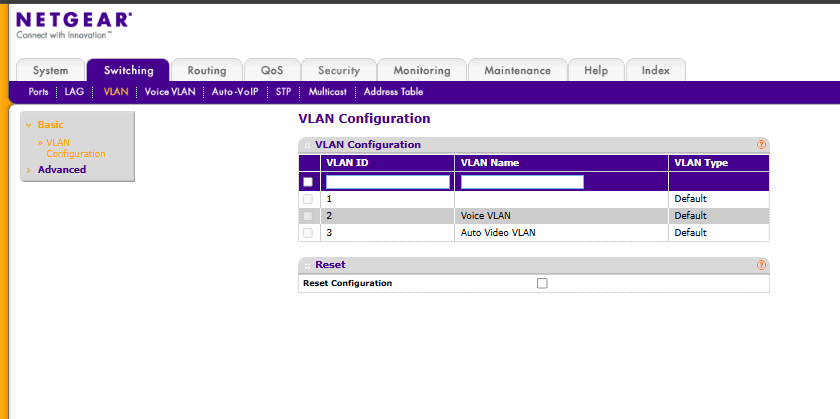
Task: Switch to the Monitoring tab
Action: tap(422, 70)
